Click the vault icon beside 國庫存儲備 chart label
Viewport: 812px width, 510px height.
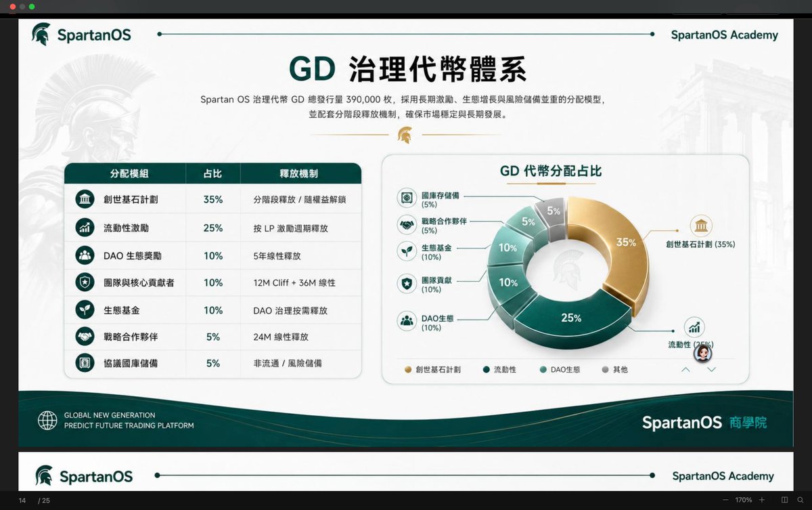tap(407, 198)
